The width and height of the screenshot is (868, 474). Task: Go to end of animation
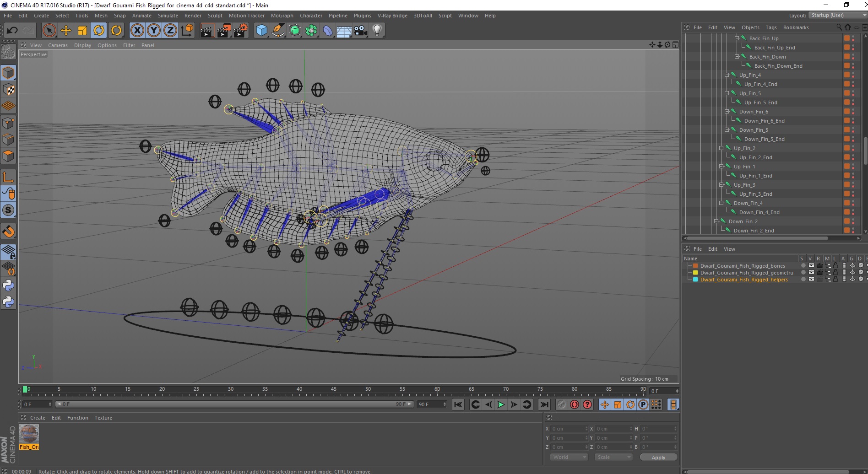click(544, 404)
